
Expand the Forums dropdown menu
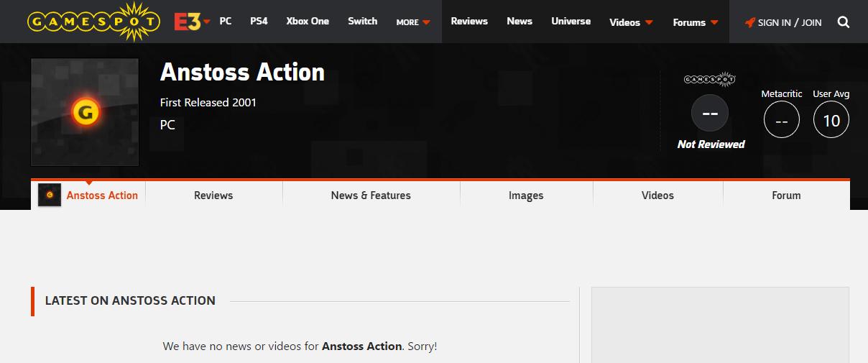(x=696, y=22)
